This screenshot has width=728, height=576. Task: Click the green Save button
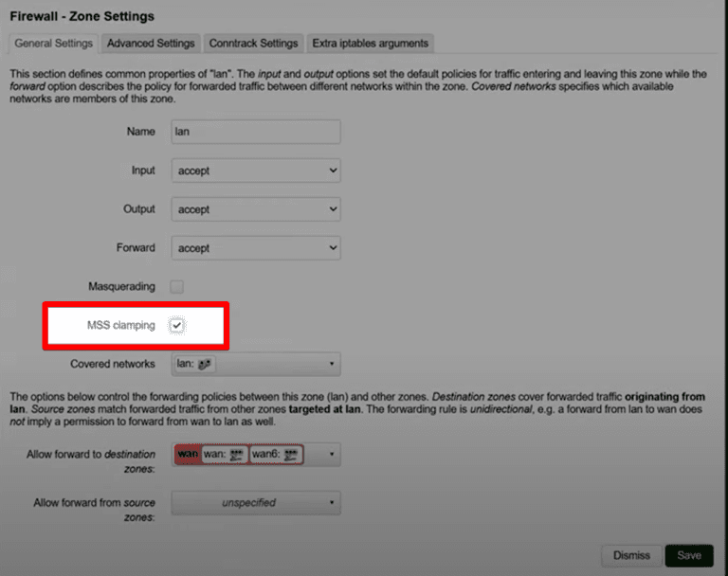689,556
